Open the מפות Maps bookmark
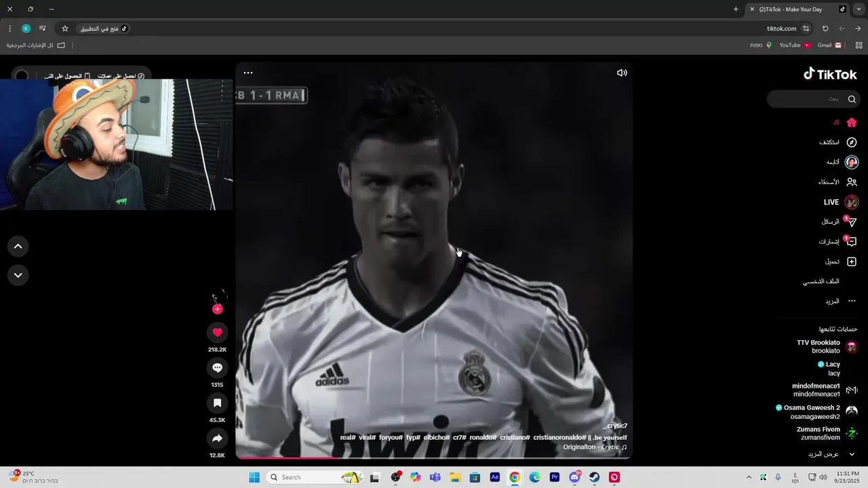This screenshot has height=488, width=868. tap(760, 45)
